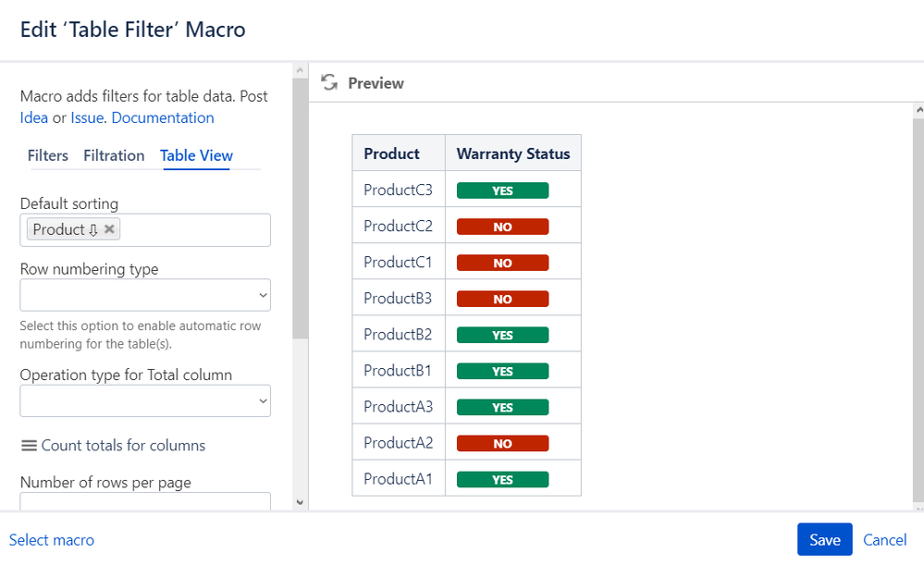The height and width of the screenshot is (565, 924).
Task: Follow the Idea link
Action: [34, 117]
